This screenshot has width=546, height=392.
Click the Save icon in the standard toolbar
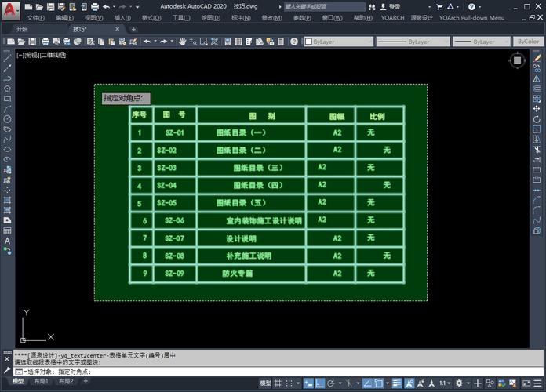click(x=32, y=42)
